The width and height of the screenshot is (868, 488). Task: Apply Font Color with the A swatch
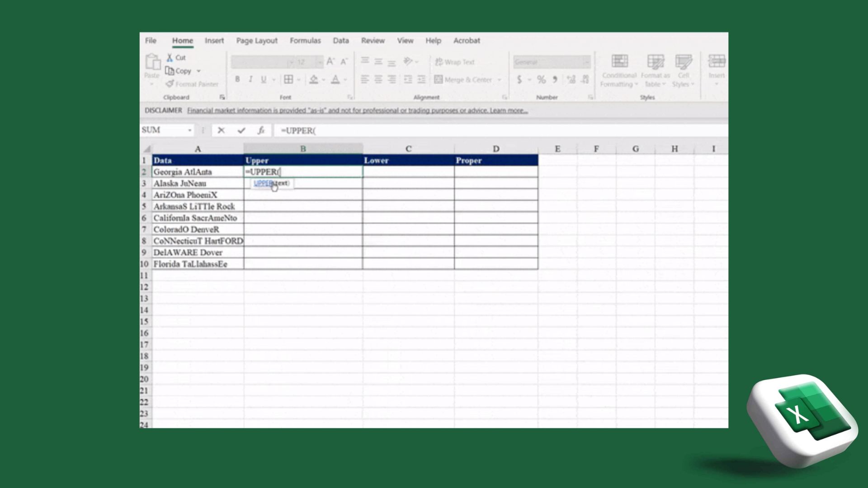click(x=335, y=80)
